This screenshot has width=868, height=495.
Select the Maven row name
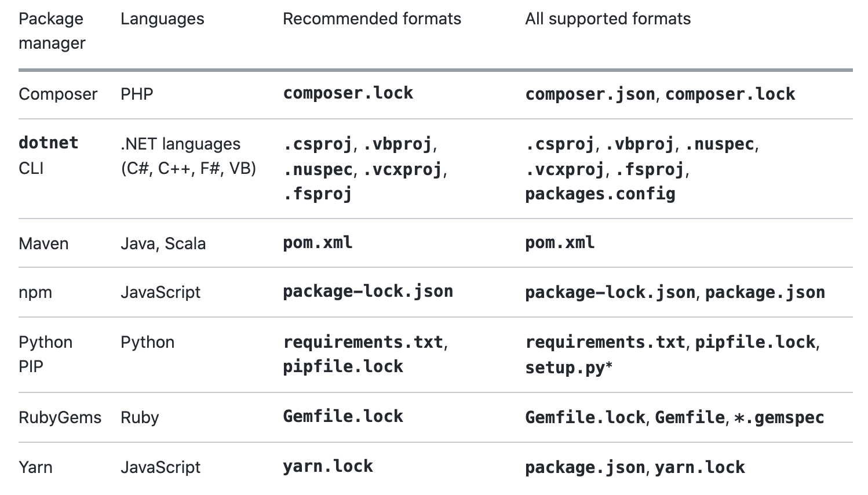click(43, 243)
